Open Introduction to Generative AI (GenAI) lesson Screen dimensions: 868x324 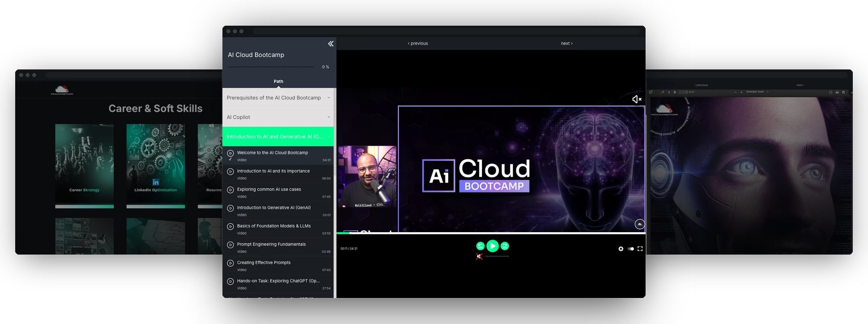coord(278,211)
